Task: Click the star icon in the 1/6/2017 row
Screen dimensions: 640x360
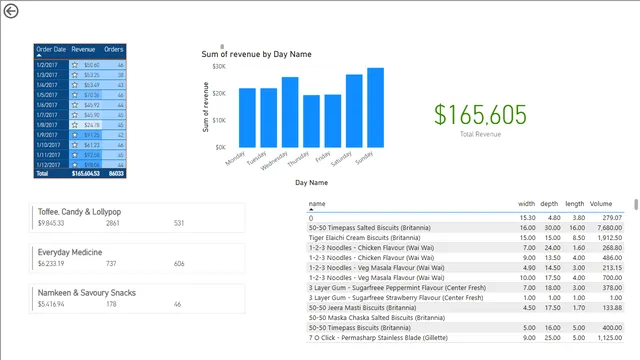Action: (75, 105)
